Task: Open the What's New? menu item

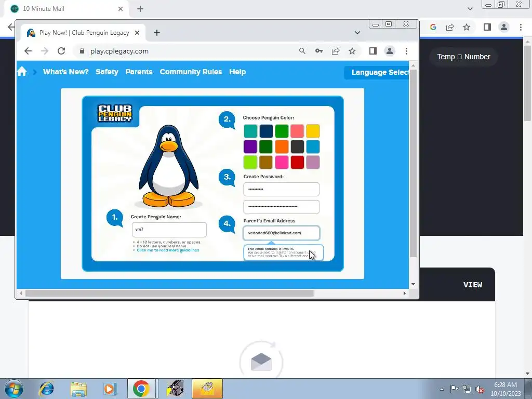Action: click(x=65, y=72)
